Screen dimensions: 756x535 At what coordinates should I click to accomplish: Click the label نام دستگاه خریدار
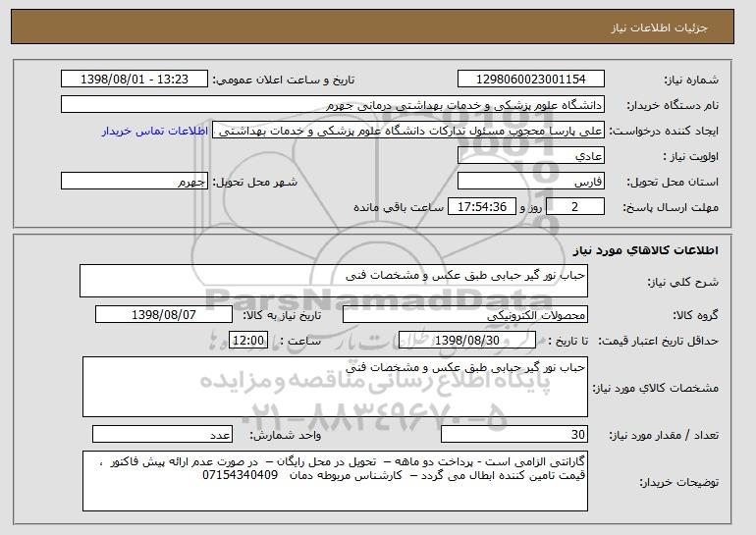(x=673, y=106)
